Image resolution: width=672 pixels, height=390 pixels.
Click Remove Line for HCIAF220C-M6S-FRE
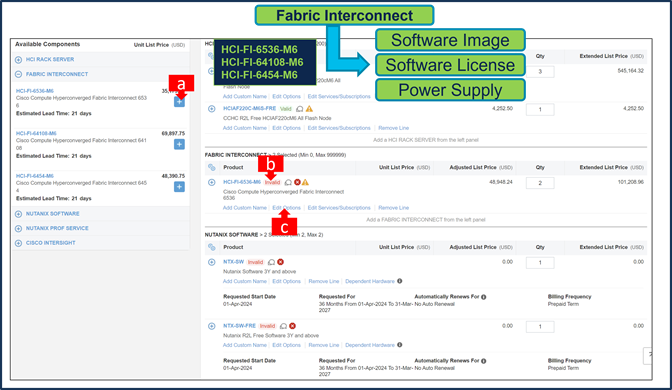point(393,128)
